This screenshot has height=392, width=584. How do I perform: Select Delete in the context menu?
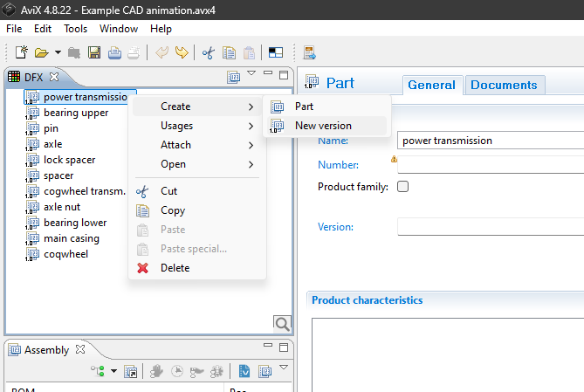[x=175, y=268]
